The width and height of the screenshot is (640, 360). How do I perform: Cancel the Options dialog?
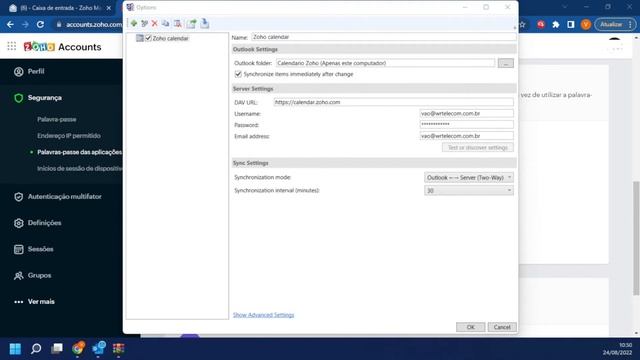pyautogui.click(x=502, y=327)
